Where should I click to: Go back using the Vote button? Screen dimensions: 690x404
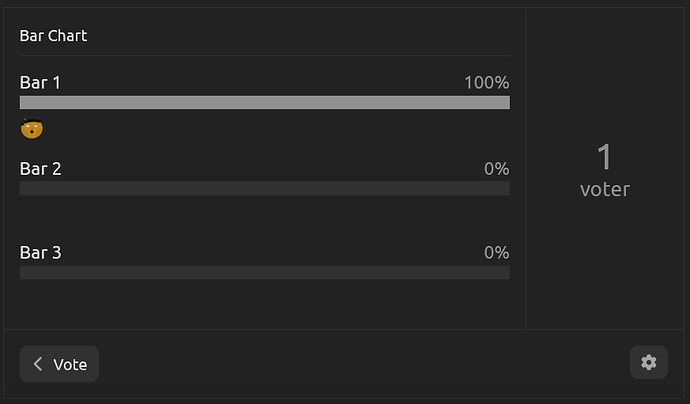[59, 364]
